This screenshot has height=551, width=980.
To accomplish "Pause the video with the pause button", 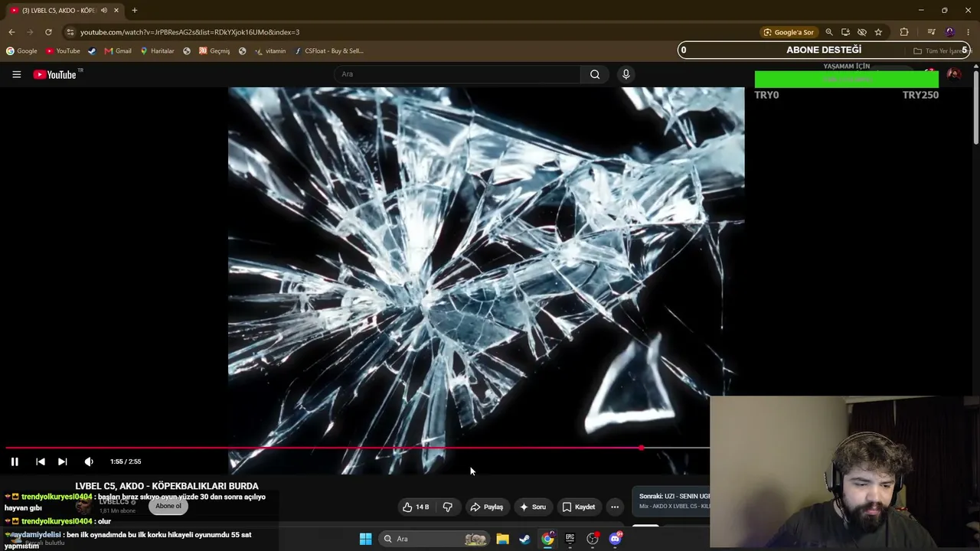I will pos(15,461).
